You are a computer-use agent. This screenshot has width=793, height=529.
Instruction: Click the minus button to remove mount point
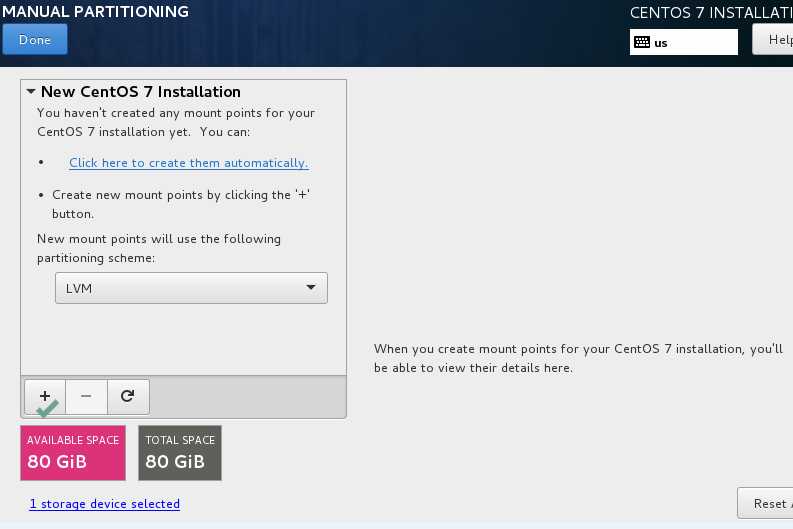pyautogui.click(x=86, y=396)
